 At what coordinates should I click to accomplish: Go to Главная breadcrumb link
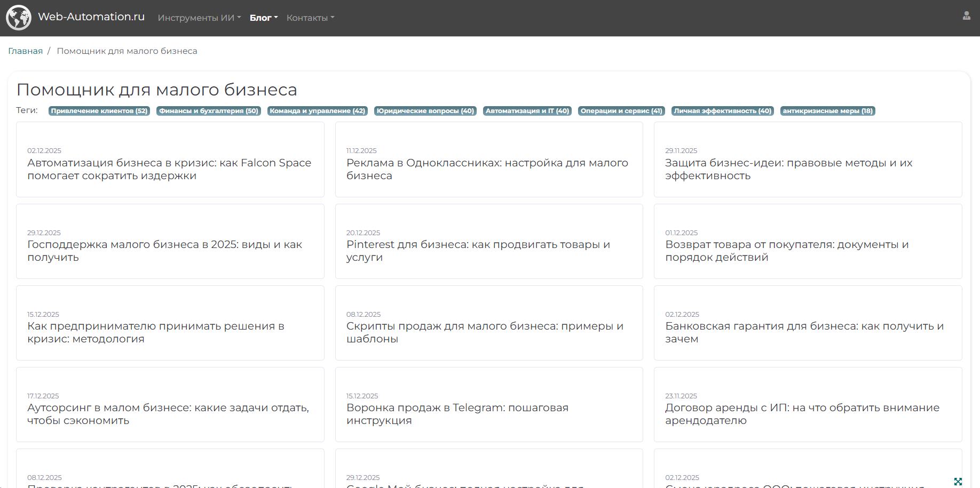click(x=25, y=51)
